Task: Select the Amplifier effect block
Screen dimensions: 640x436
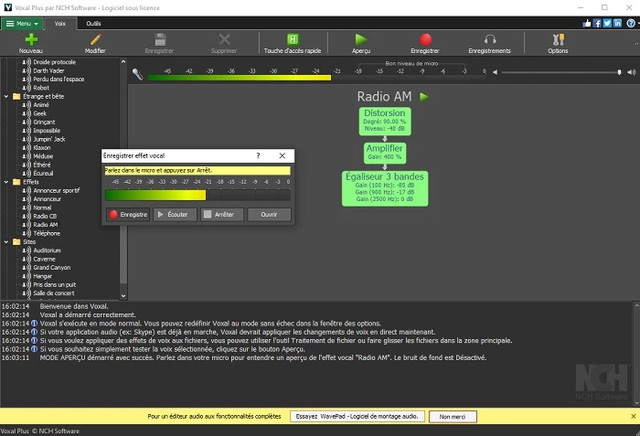Action: [384, 152]
